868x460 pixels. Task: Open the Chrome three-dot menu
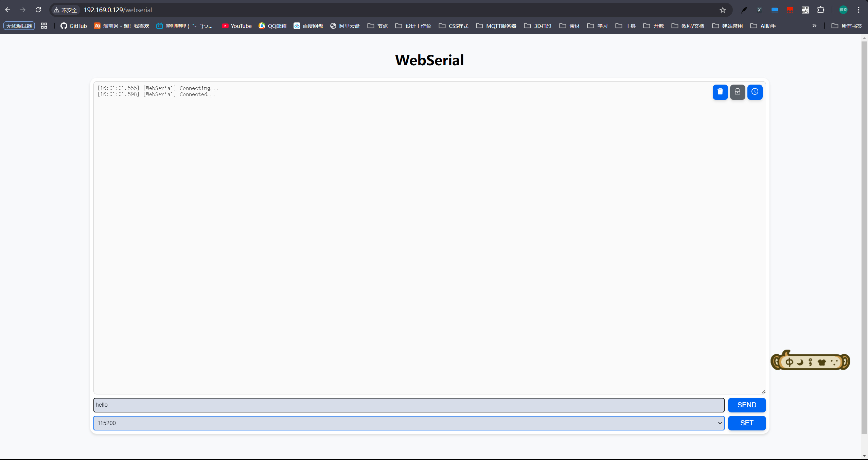pos(858,10)
